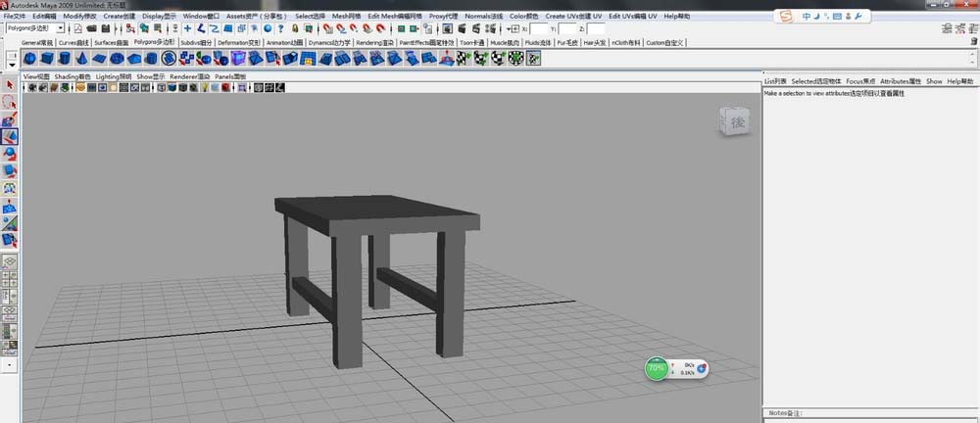Image resolution: width=980 pixels, height=423 pixels.
Task: Toggle snap to grids magnet icon
Action: 328,28
